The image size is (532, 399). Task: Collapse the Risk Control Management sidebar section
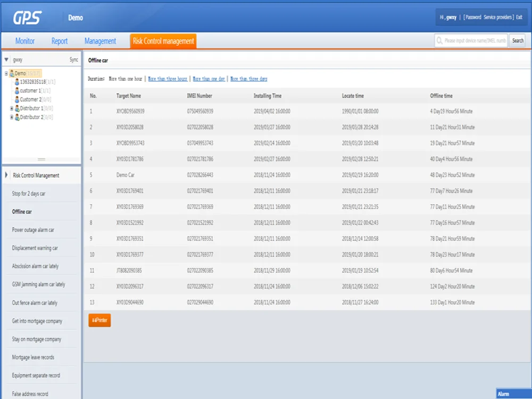click(x=6, y=175)
